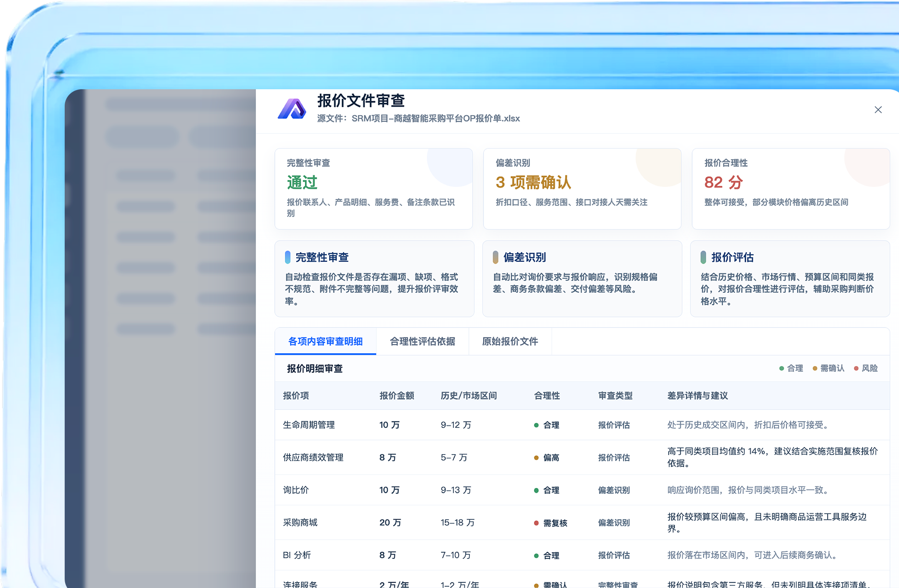Select the BI 分析 row name

pos(297,555)
